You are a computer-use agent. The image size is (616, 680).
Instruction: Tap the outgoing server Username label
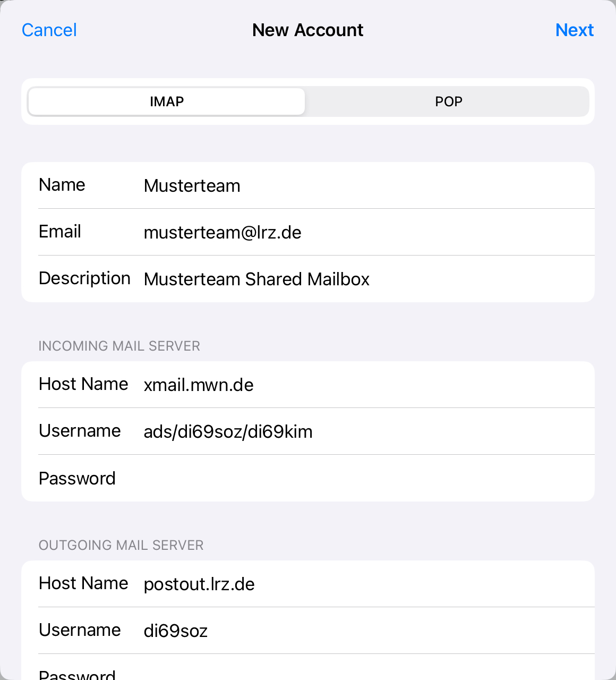[x=80, y=630]
